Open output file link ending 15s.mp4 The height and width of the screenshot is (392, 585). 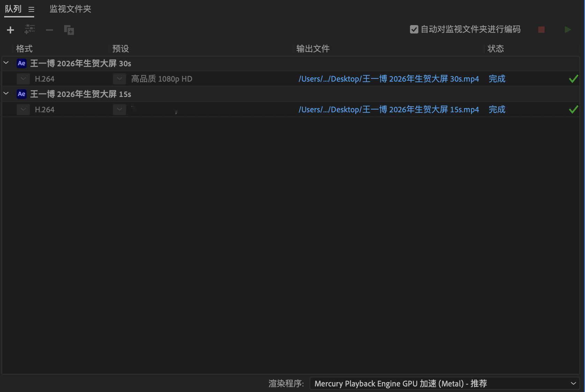pyautogui.click(x=389, y=110)
